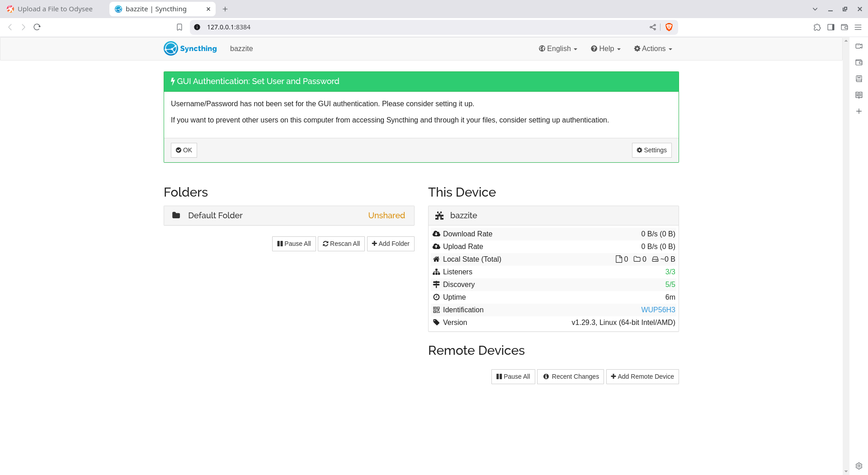Share this page via share icon
Viewport: 868px width, 475px height.
point(653,27)
